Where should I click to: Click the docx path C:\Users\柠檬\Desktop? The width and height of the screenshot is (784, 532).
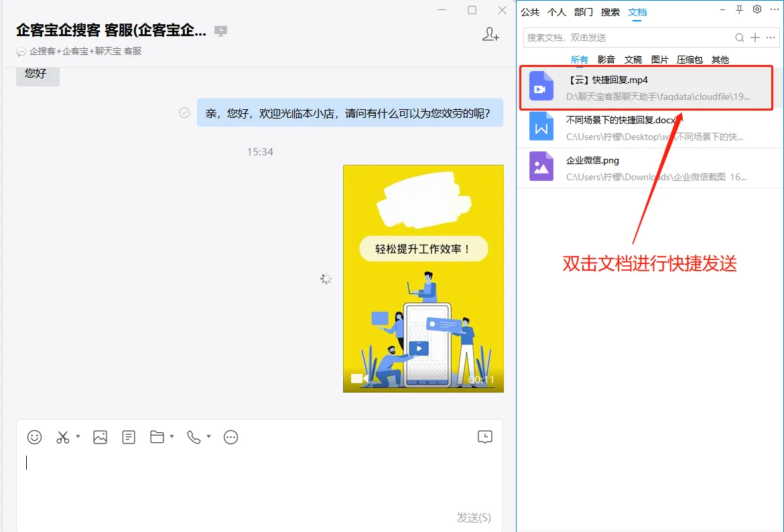[655, 137]
